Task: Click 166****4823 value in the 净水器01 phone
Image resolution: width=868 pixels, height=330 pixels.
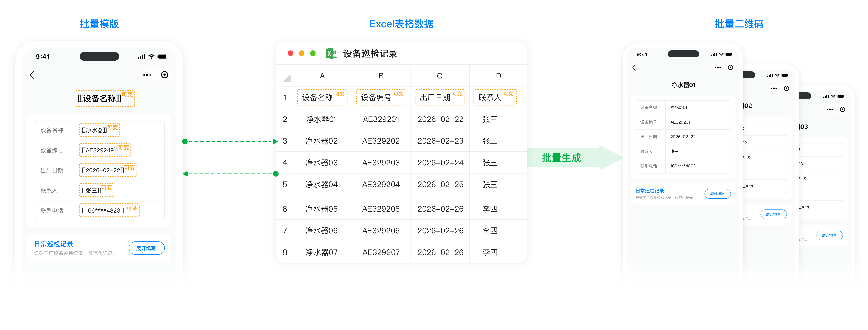Action: click(683, 166)
